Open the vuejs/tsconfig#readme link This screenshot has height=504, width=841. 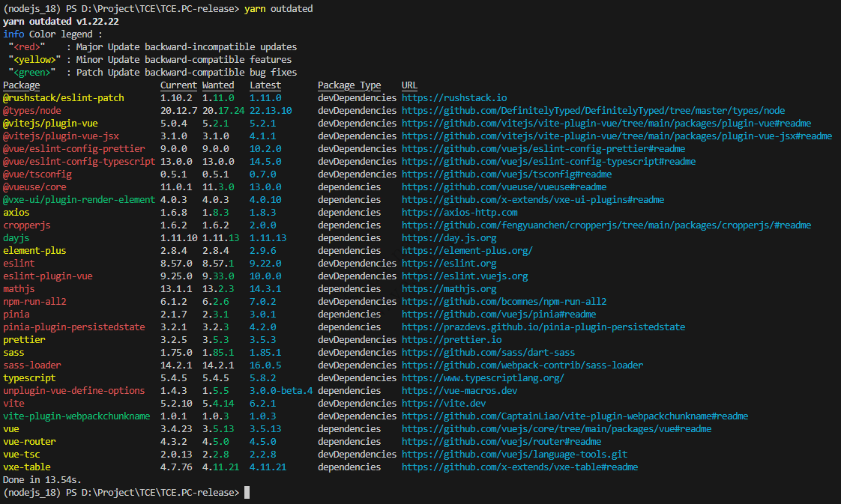pyautogui.click(x=507, y=174)
